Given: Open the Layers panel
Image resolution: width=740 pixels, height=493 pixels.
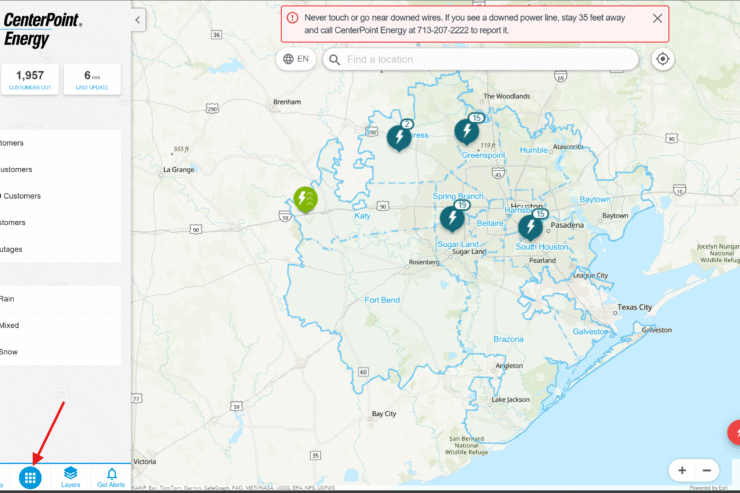Looking at the screenshot, I should pos(70,477).
